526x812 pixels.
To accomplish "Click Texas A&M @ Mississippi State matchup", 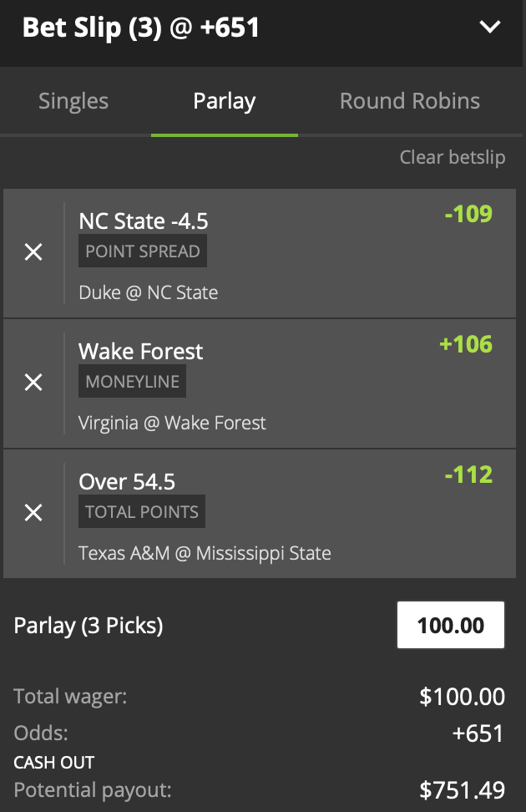I will tap(205, 553).
